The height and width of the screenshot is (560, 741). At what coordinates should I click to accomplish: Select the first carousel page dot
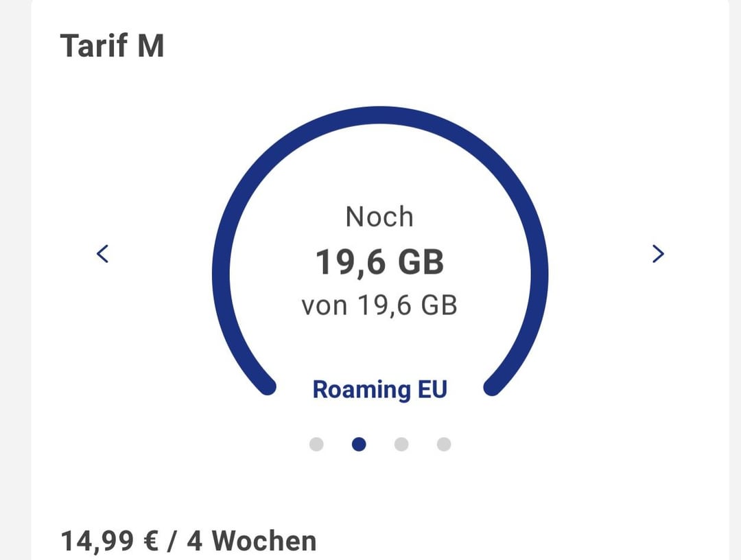316,445
